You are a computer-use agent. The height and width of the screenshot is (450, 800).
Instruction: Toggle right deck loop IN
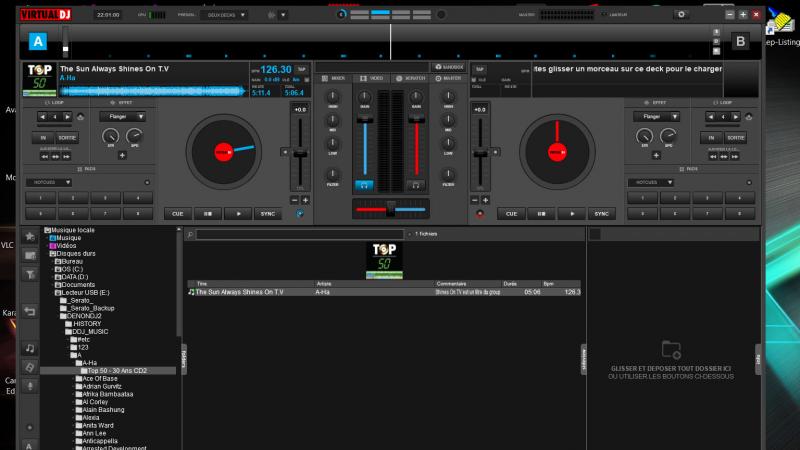tap(711, 138)
